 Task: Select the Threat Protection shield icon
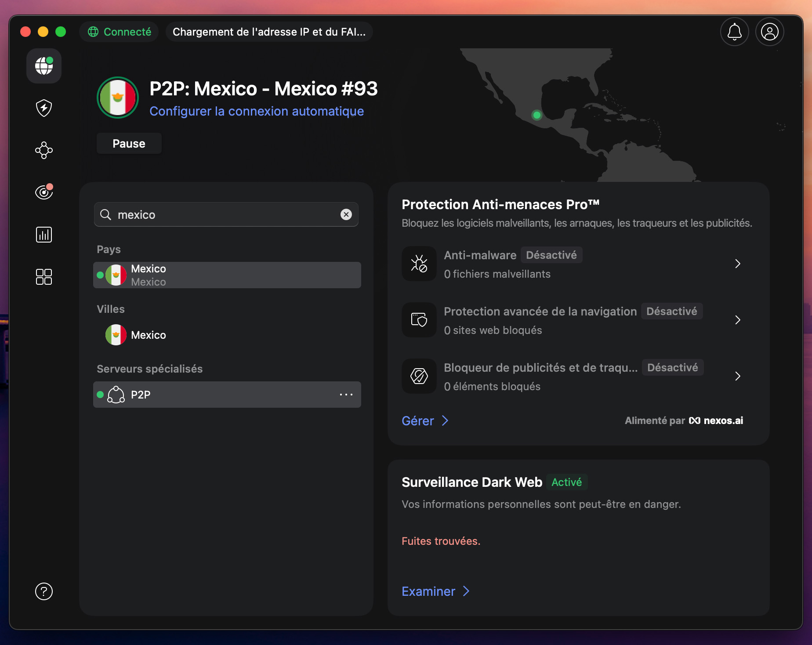43,108
